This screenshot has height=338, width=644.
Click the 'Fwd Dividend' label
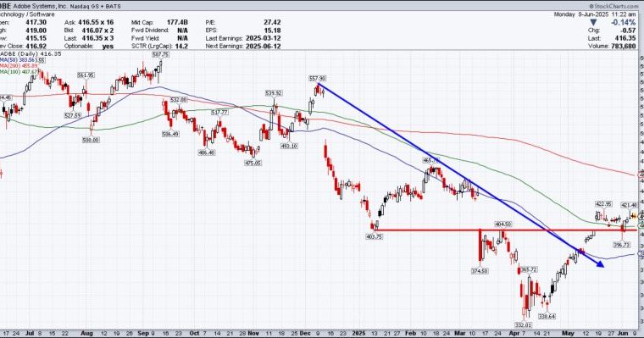pyautogui.click(x=150, y=30)
